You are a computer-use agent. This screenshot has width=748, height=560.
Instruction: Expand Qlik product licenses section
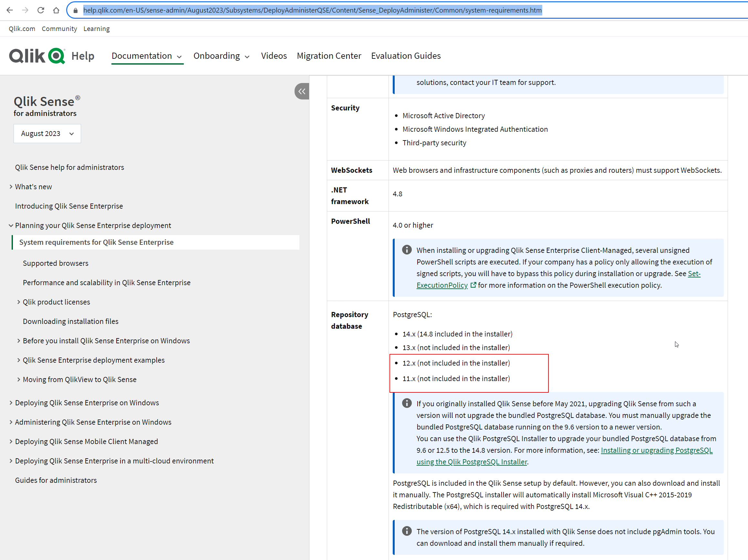[19, 302]
